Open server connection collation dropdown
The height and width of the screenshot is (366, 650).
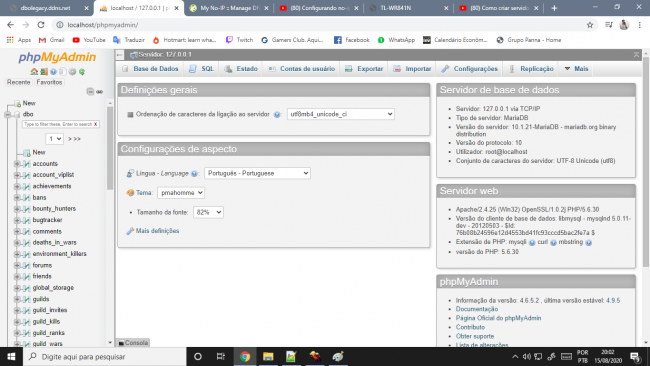[x=341, y=114]
